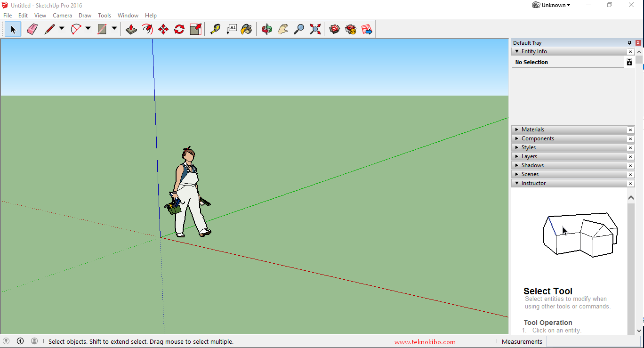Select the Arc tool
The image size is (644, 348).
pyautogui.click(x=76, y=29)
